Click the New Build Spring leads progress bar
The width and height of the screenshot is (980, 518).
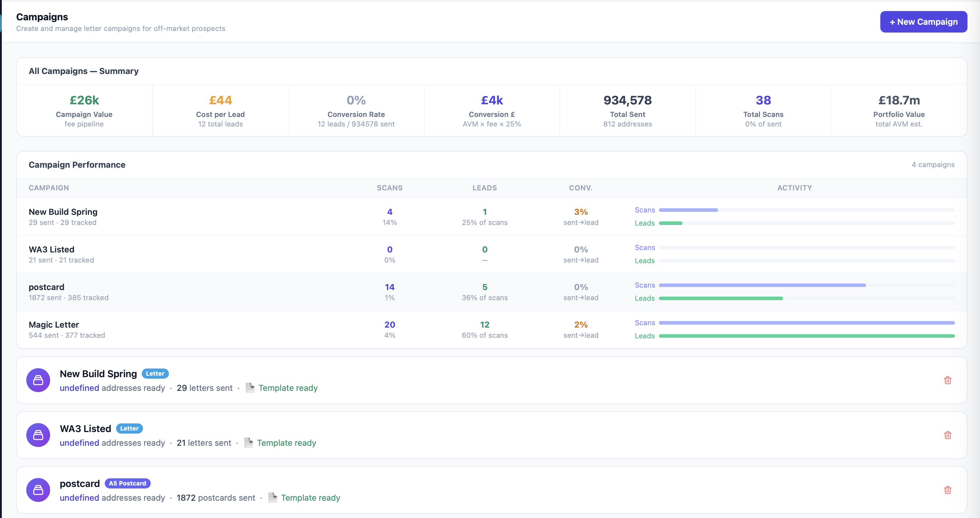(807, 223)
